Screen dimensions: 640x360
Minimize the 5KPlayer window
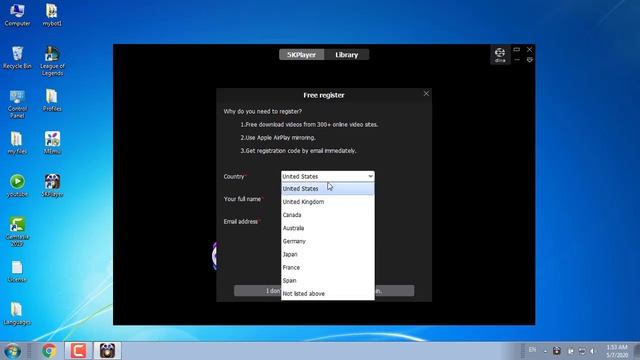(x=517, y=60)
